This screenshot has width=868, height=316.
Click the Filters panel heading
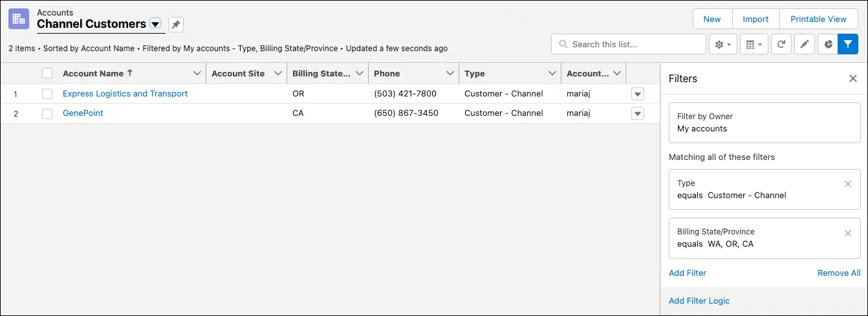[683, 78]
